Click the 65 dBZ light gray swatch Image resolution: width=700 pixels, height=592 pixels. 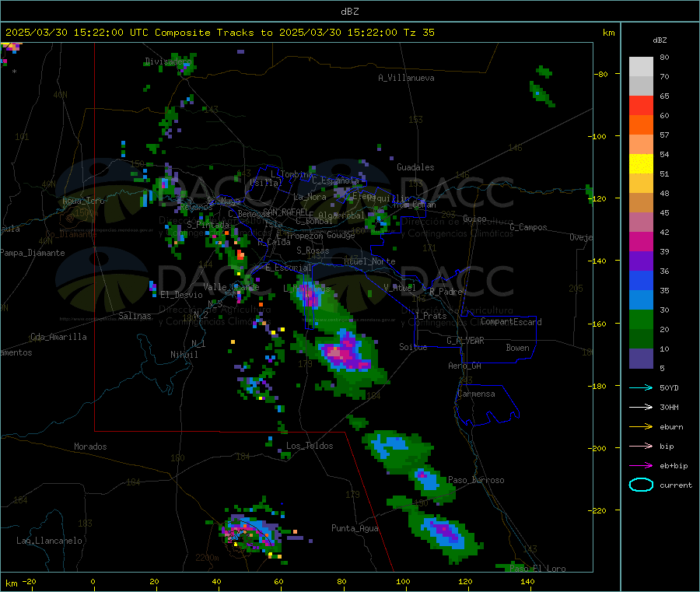coord(641,86)
